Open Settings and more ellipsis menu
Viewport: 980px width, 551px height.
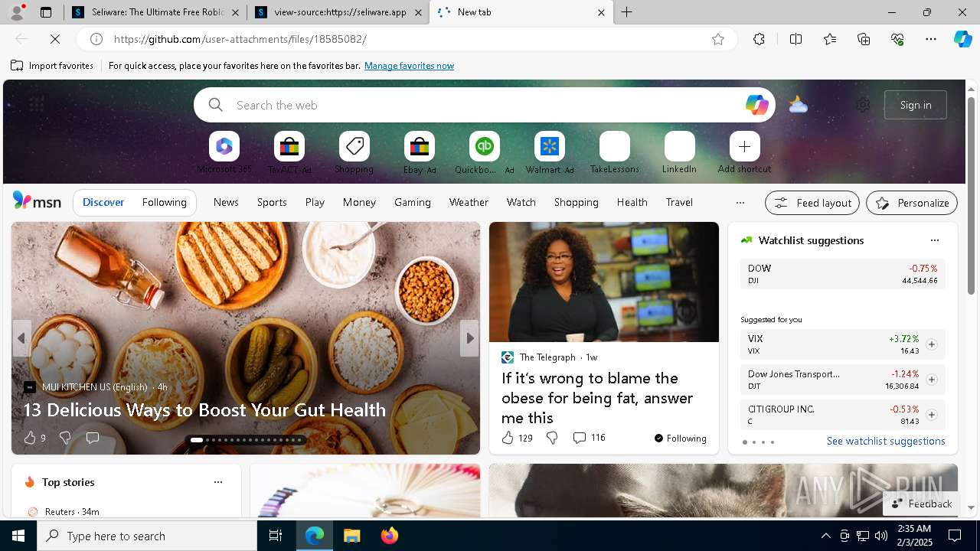coord(931,39)
